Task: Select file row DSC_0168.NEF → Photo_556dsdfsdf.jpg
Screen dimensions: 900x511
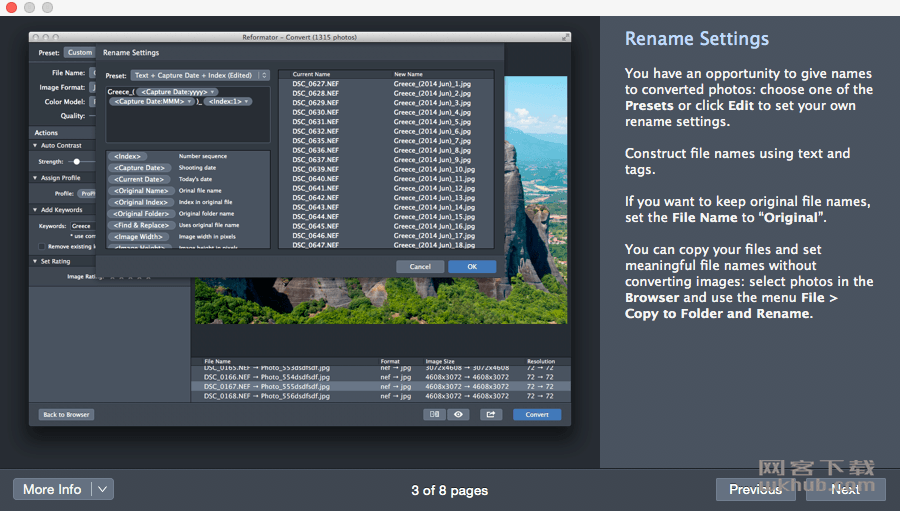Action: [381, 396]
